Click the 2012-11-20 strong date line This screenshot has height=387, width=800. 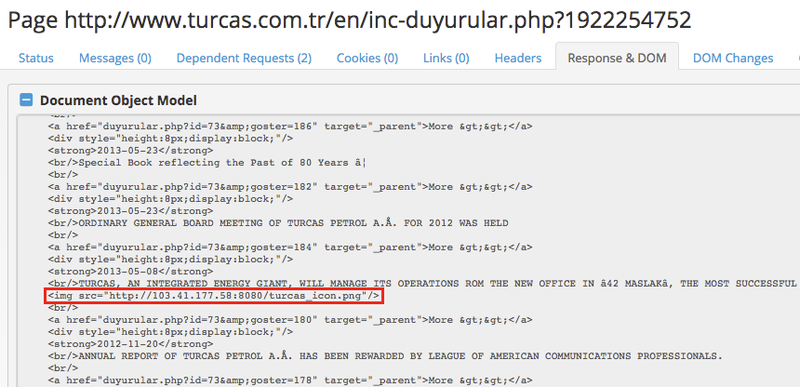pyautogui.click(x=131, y=344)
